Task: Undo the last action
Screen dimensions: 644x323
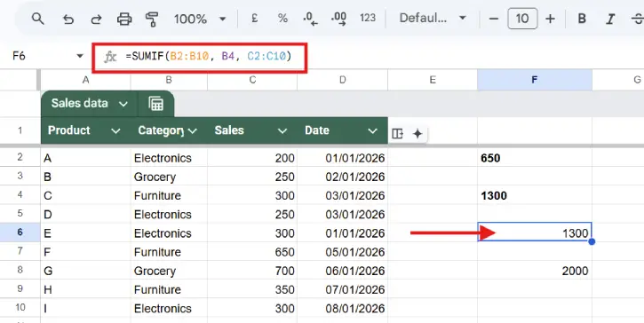Action: (68, 20)
